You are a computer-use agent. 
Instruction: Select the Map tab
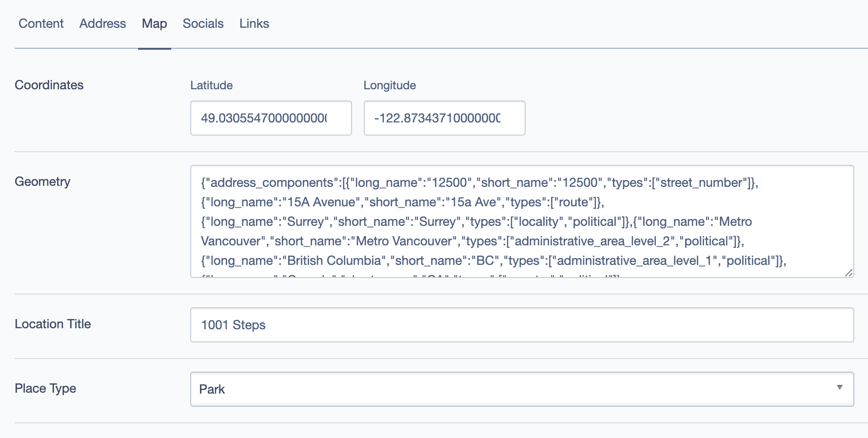(x=154, y=23)
